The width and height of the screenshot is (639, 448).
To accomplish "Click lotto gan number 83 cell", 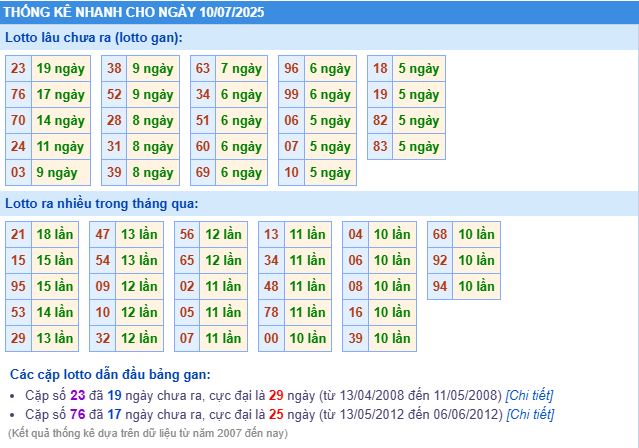I will [380, 146].
